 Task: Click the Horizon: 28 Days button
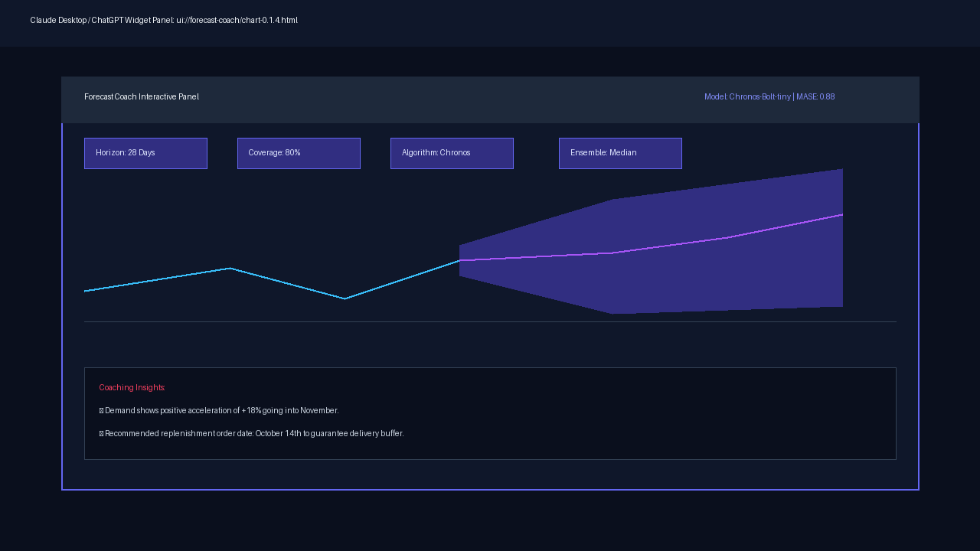[145, 153]
